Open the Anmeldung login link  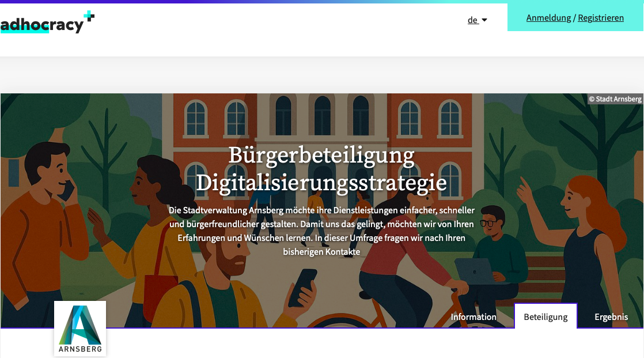click(548, 18)
